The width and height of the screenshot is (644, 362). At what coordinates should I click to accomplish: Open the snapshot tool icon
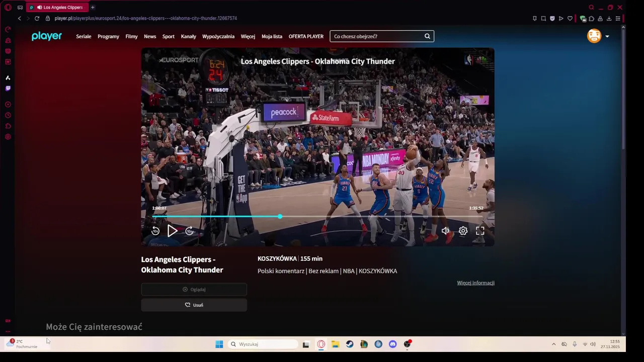point(543,19)
